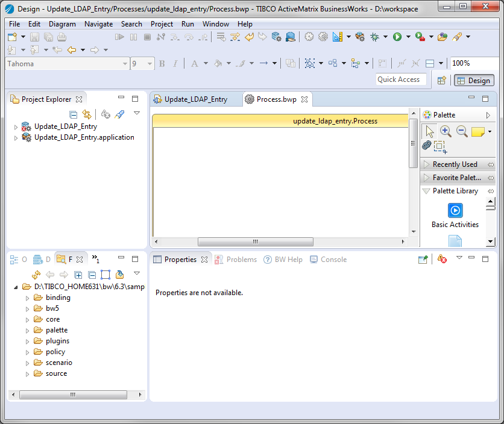Viewport: 504px width, 424px height.
Task: Close the Process.bwp editor tab
Action: tap(304, 99)
